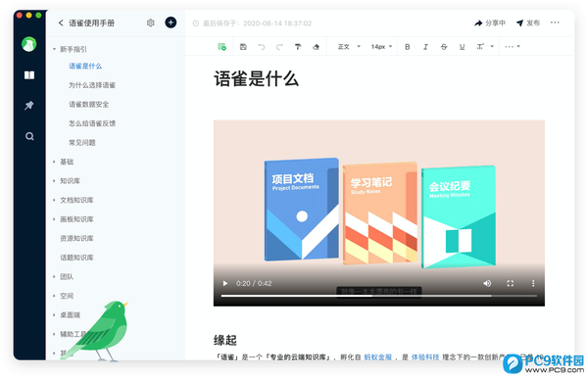Toggle bold formatting
The width and height of the screenshot is (588, 377).
point(408,47)
